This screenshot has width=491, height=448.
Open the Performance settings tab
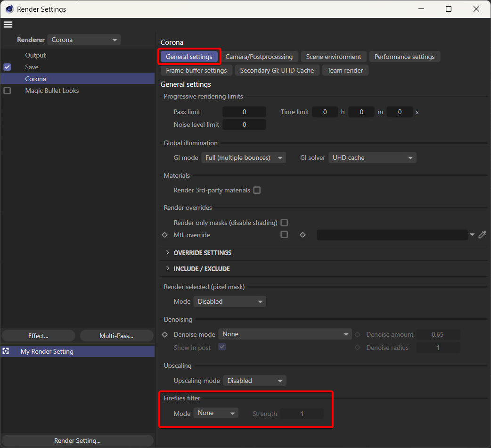[x=405, y=57]
